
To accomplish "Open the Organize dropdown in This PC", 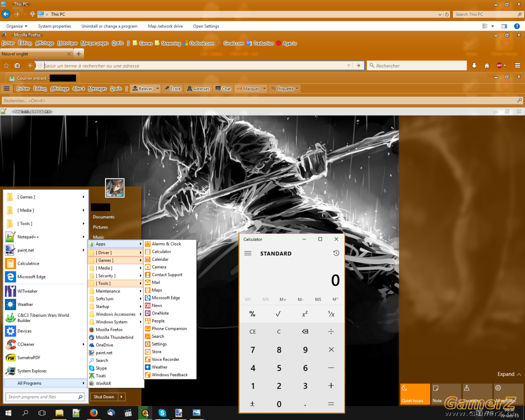I will [17, 26].
